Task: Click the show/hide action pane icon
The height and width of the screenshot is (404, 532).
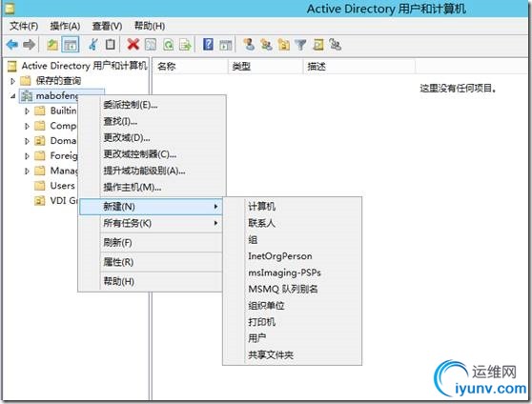Action: [x=226, y=45]
